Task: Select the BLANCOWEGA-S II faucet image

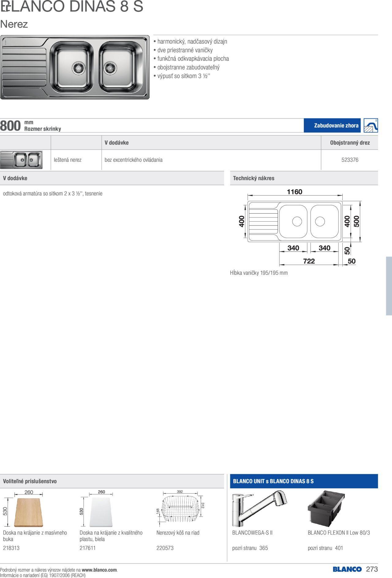Action: click(259, 508)
